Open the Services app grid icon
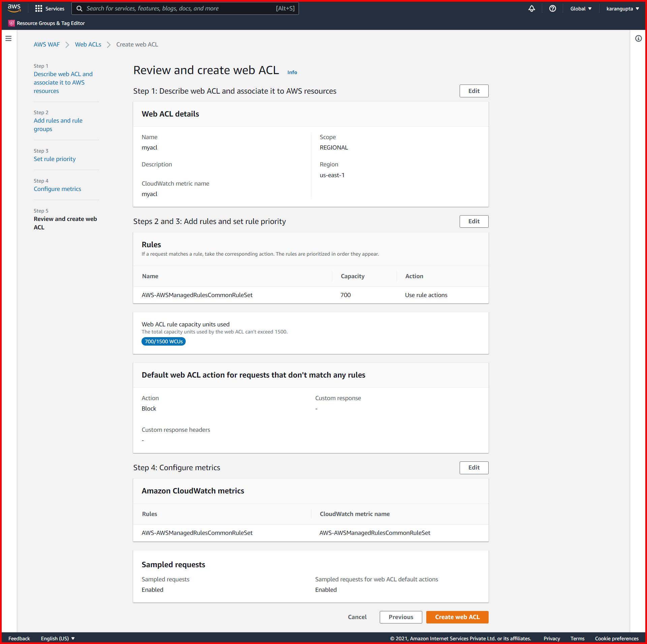The image size is (647, 644). point(39,8)
